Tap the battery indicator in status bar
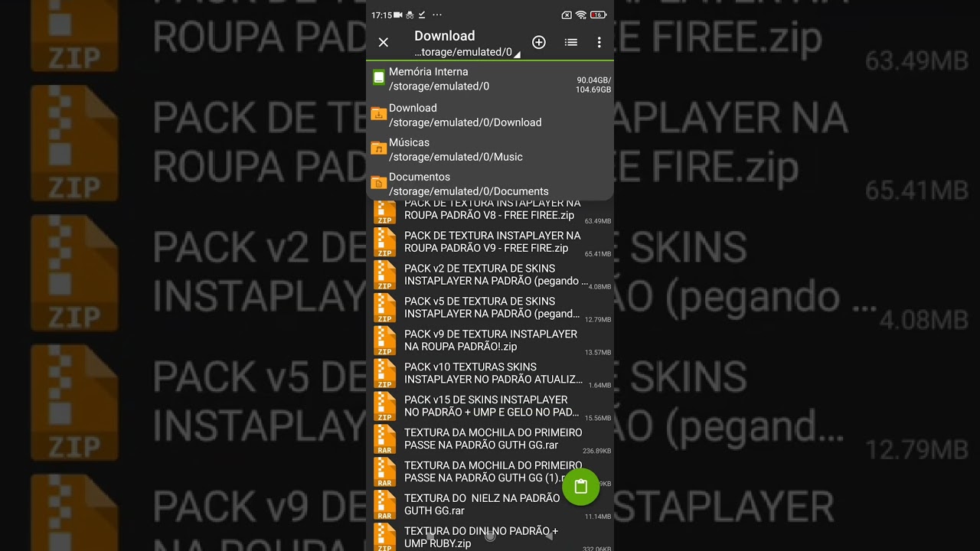This screenshot has height=551, width=980. coord(598,15)
